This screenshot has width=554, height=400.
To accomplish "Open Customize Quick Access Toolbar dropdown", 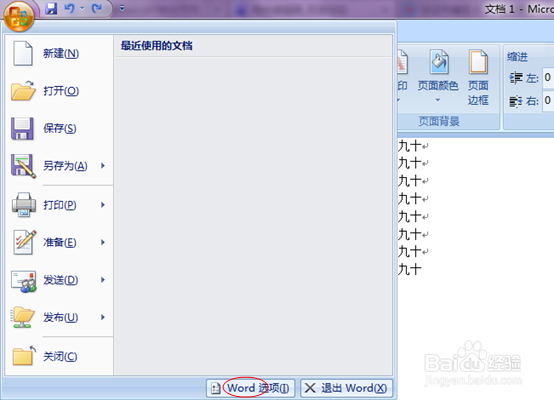I will pyautogui.click(x=122, y=8).
